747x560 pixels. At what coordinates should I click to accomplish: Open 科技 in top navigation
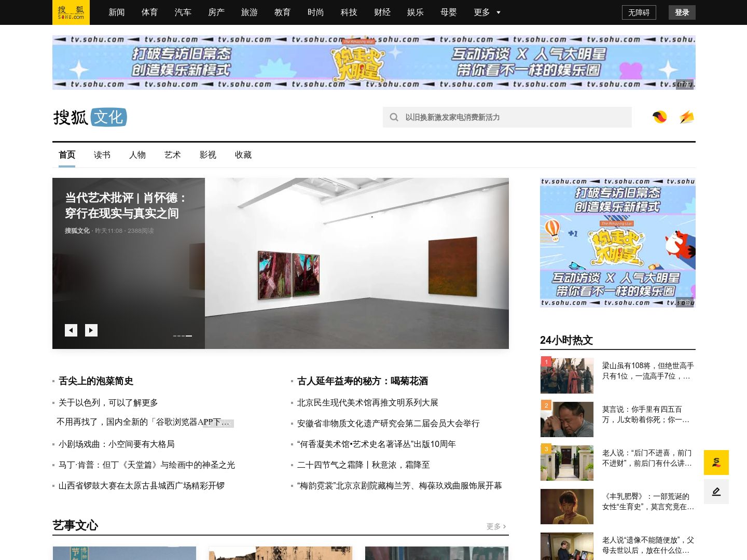tap(349, 12)
